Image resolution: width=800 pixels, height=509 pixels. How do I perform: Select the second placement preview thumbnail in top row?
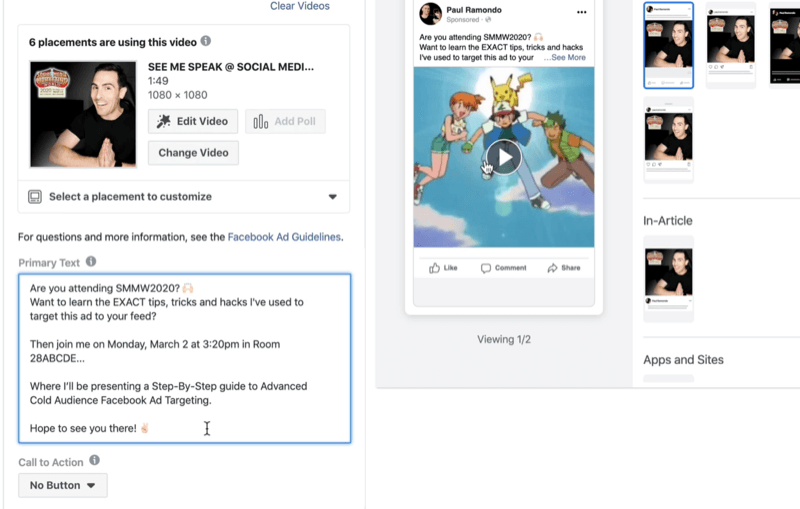(x=731, y=45)
